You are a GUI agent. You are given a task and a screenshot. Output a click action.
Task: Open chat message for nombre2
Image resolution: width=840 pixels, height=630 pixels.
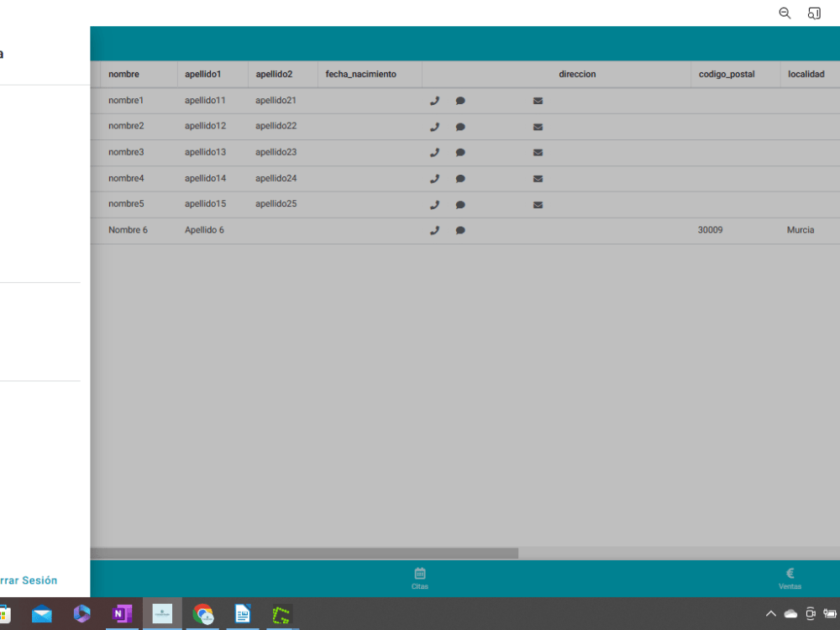pos(460,126)
